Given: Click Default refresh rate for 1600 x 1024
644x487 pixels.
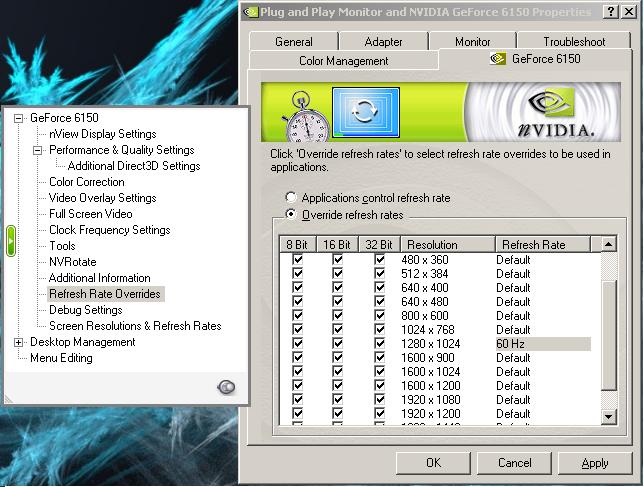Looking at the screenshot, I should tap(513, 372).
